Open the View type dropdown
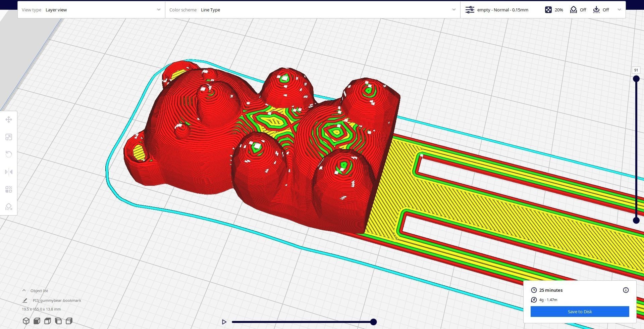The width and height of the screenshot is (644, 329). click(x=91, y=10)
